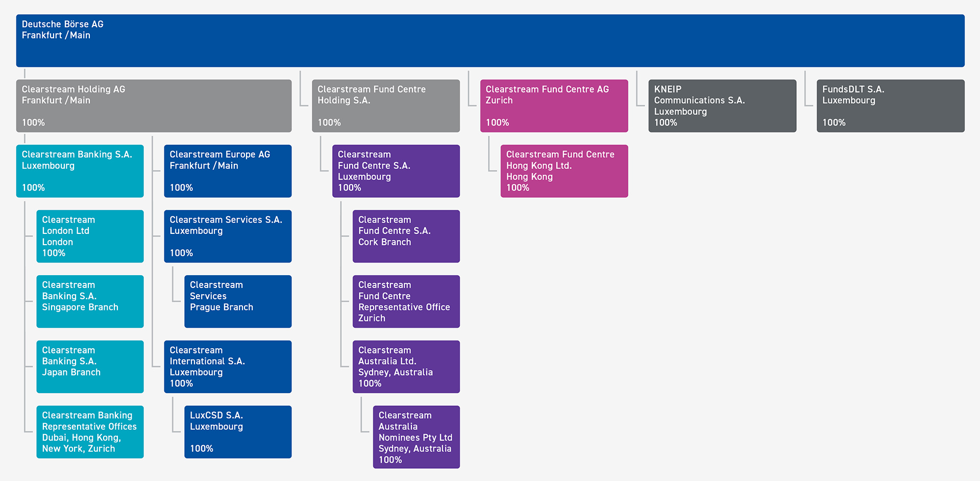Click the Deutsche Börse AG root box
This screenshot has width=980, height=481.
(x=490, y=41)
